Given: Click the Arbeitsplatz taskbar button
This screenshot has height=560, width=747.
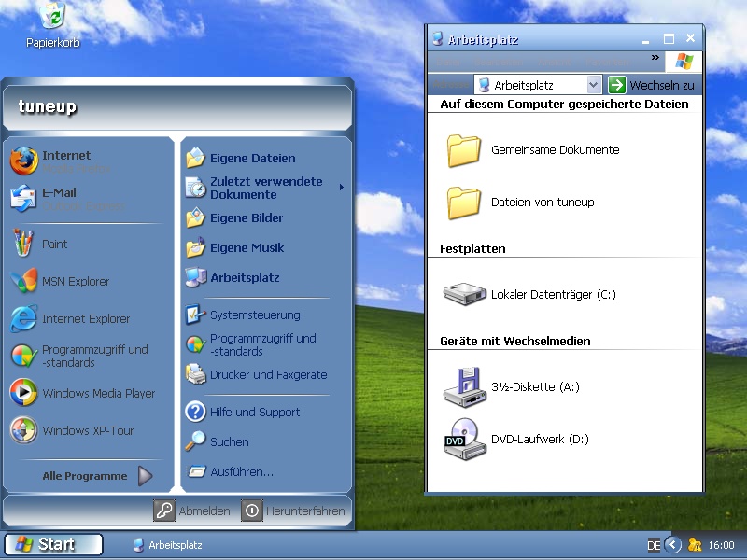Looking at the screenshot, I should coord(168,545).
